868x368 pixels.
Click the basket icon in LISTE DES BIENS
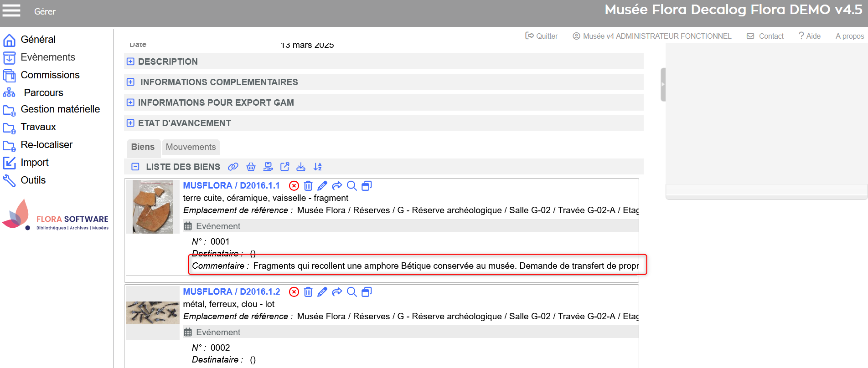click(251, 167)
